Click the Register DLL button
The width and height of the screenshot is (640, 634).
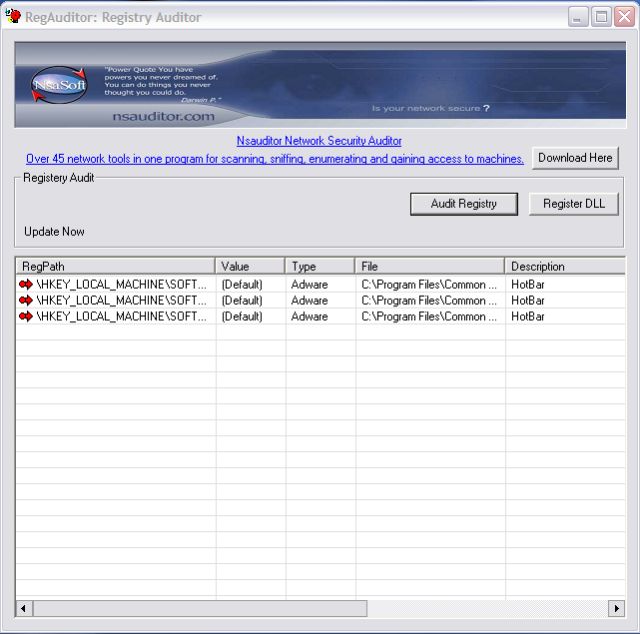point(573,204)
